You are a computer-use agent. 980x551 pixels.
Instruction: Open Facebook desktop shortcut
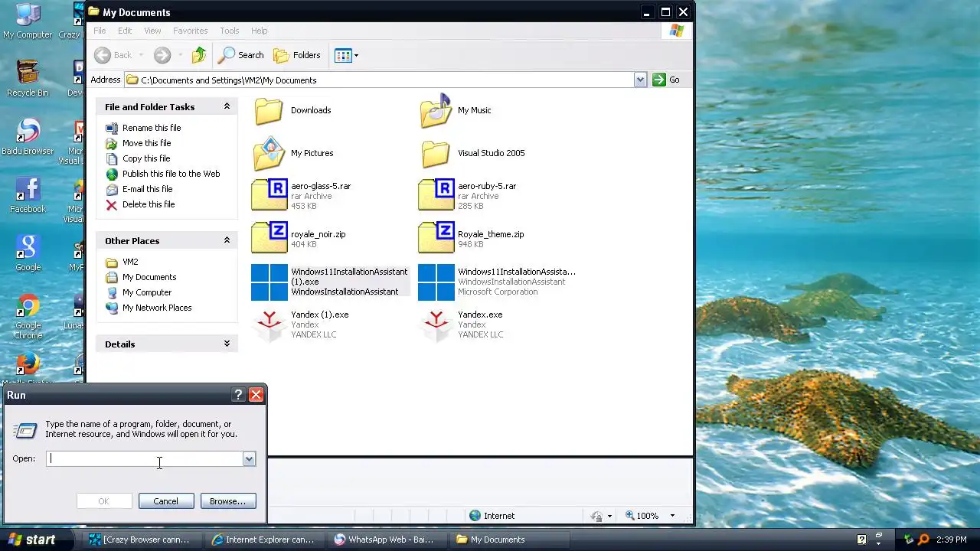(28, 196)
